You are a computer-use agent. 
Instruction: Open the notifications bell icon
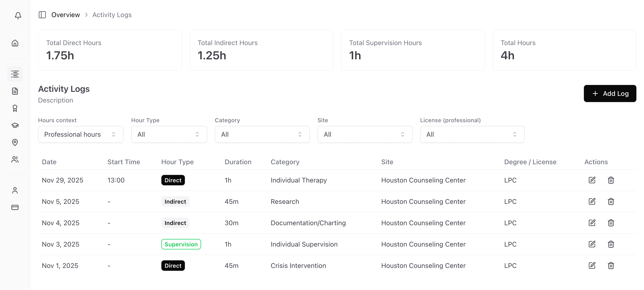(x=18, y=15)
